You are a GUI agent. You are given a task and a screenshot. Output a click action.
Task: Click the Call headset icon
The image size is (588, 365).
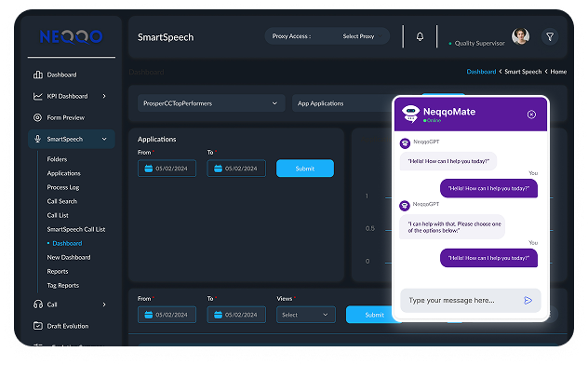[38, 304]
